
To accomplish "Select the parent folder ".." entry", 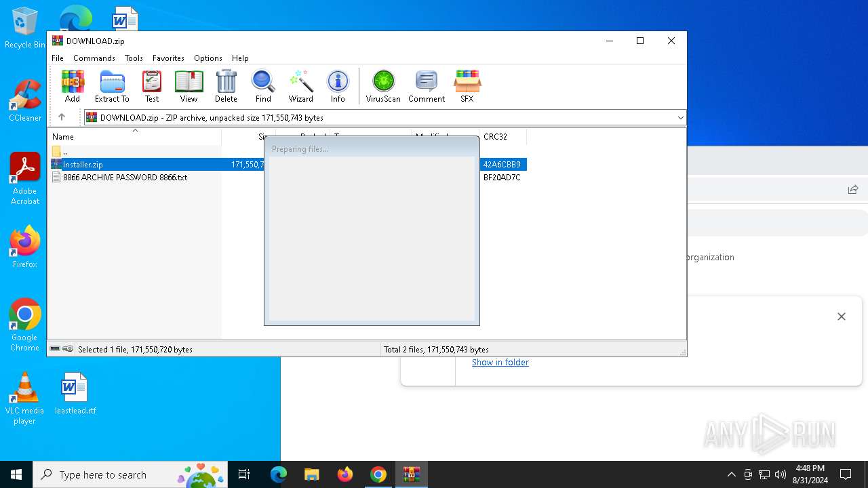I will [x=60, y=151].
